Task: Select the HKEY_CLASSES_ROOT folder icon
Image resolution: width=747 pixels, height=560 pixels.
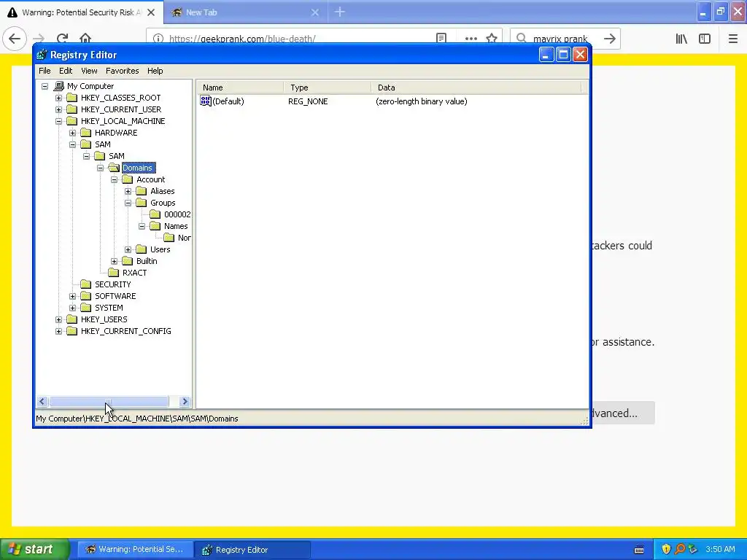Action: [x=72, y=98]
